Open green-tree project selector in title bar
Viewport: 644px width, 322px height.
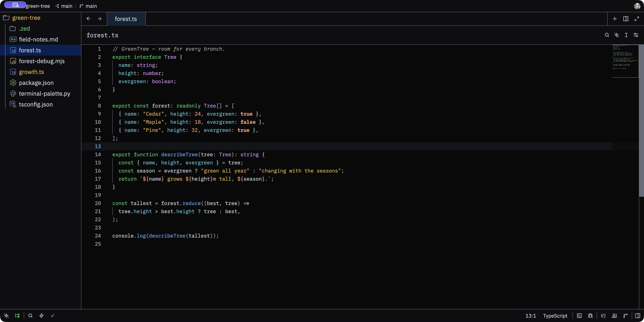[38, 6]
